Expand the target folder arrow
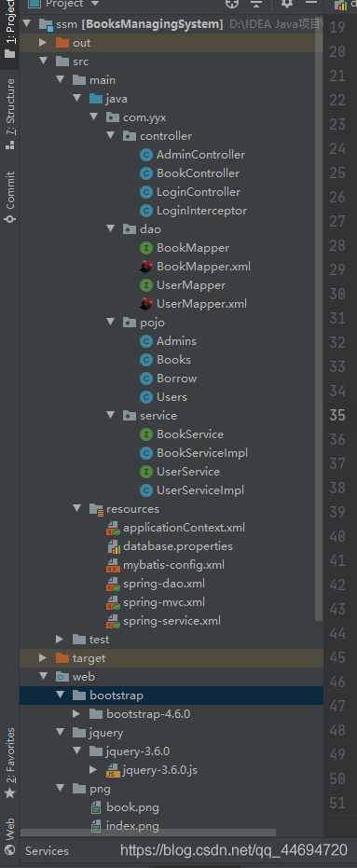357x868 pixels. pyautogui.click(x=43, y=657)
